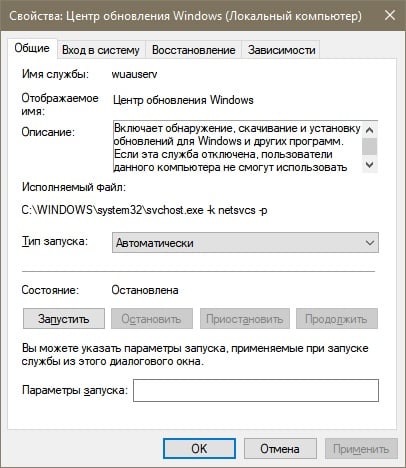Click the disabled Продолжить button
The height and width of the screenshot is (468, 406).
(337, 319)
